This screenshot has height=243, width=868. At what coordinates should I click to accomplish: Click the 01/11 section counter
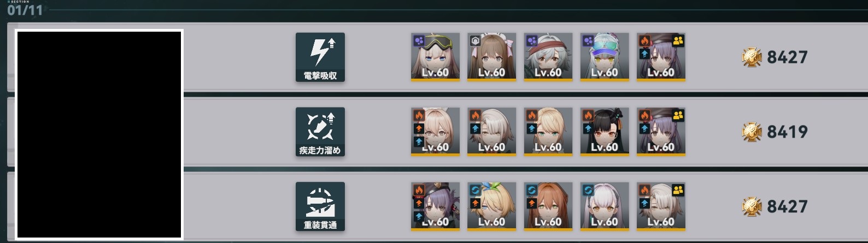coord(25,10)
